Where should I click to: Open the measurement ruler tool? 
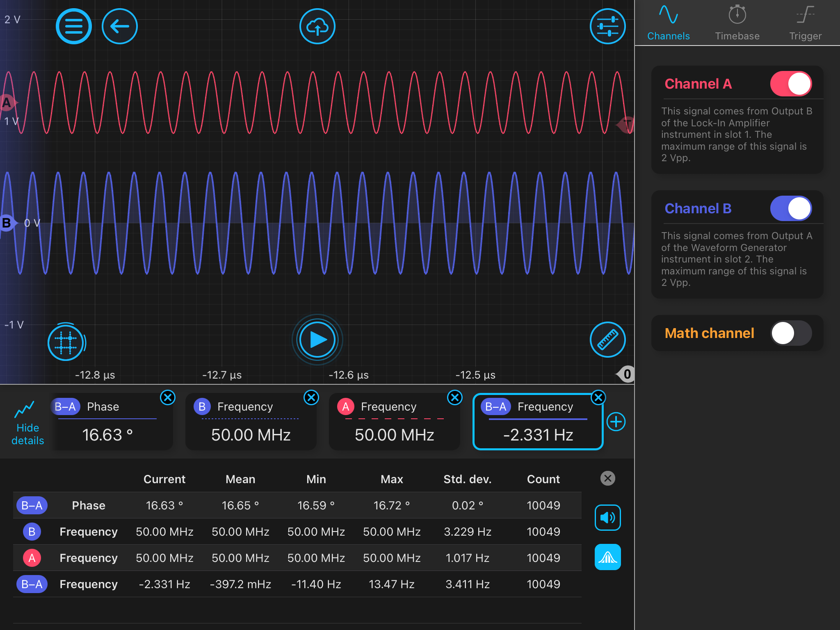[x=607, y=340]
